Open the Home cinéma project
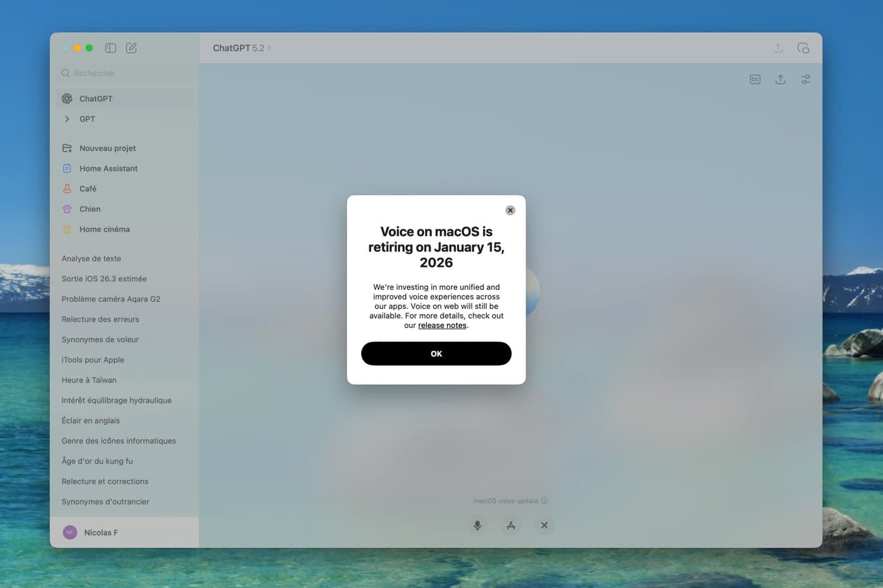Viewport: 883px width, 588px height. click(104, 229)
